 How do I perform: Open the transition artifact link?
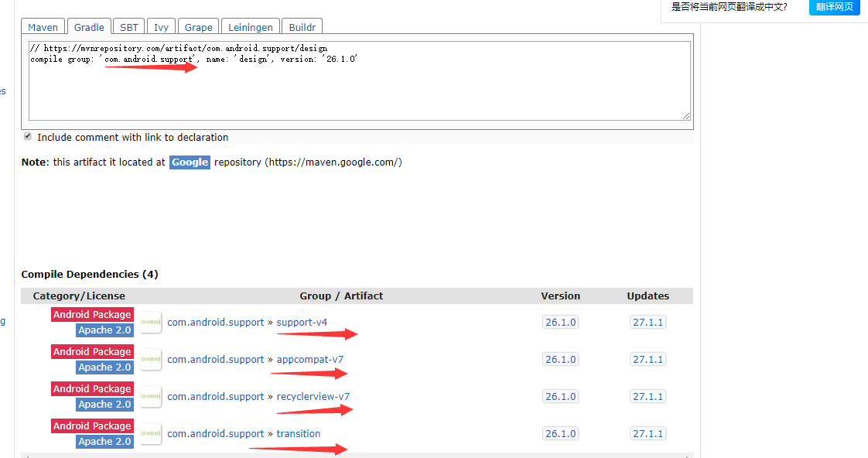299,434
